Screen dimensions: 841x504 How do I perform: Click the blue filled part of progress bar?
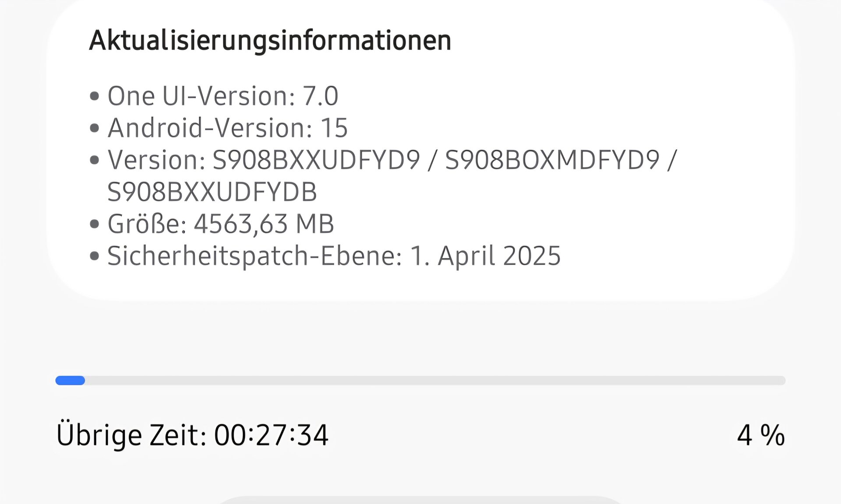[70, 381]
